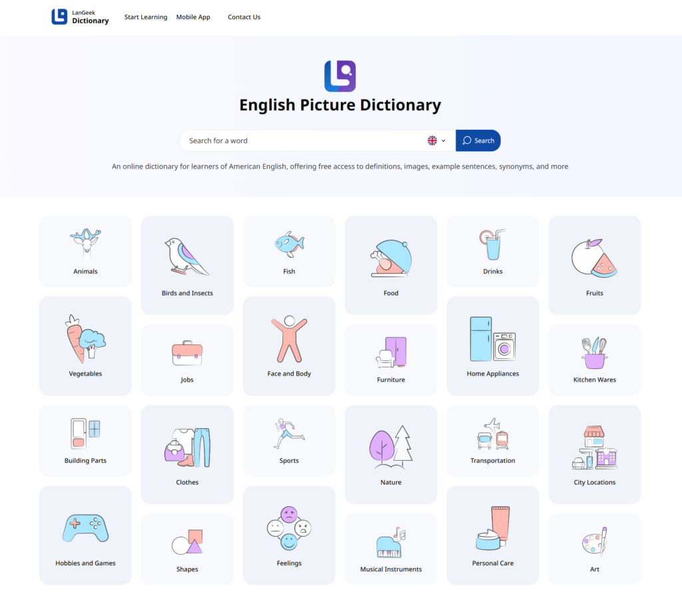Open the Mobile App menu item

click(x=193, y=17)
